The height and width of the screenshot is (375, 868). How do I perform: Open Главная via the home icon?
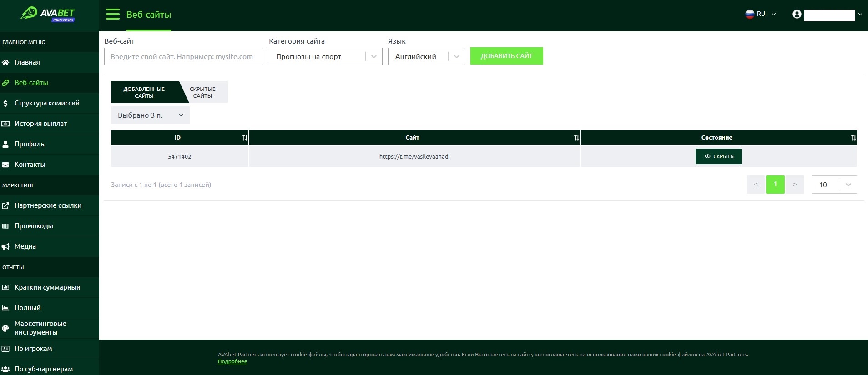(6, 62)
